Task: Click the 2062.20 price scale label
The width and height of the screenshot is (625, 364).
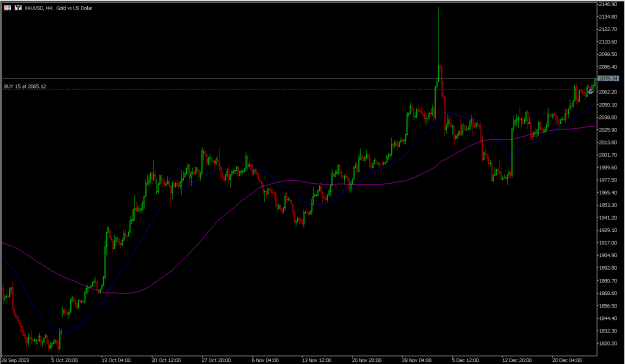Action: 608,92
